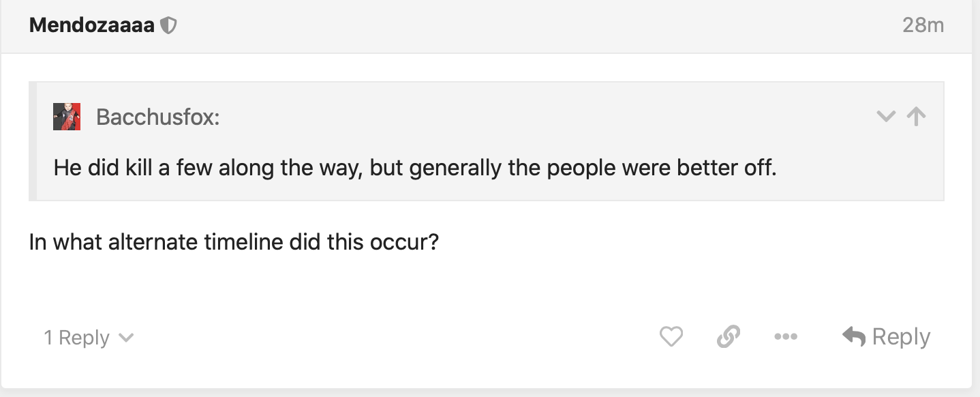Jump to quoted post with up arrow
The width and height of the screenshot is (980, 397).
tap(917, 117)
